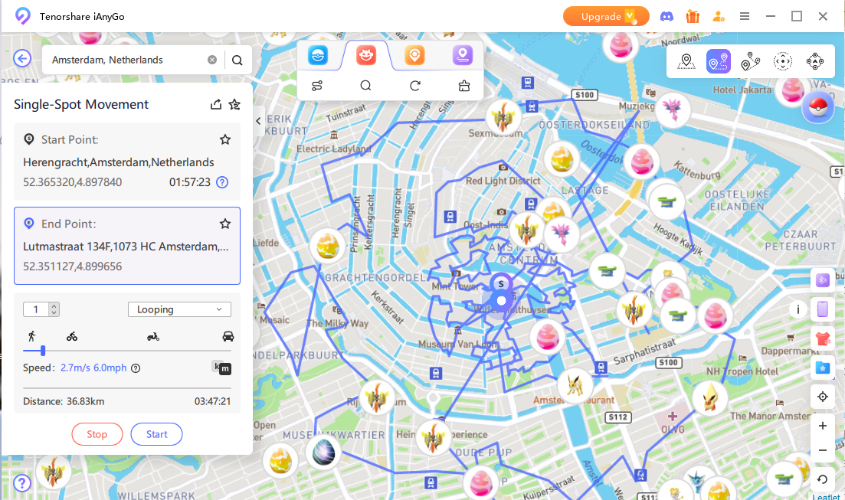
Task: Open the Leaflet attribution link
Action: [826, 497]
